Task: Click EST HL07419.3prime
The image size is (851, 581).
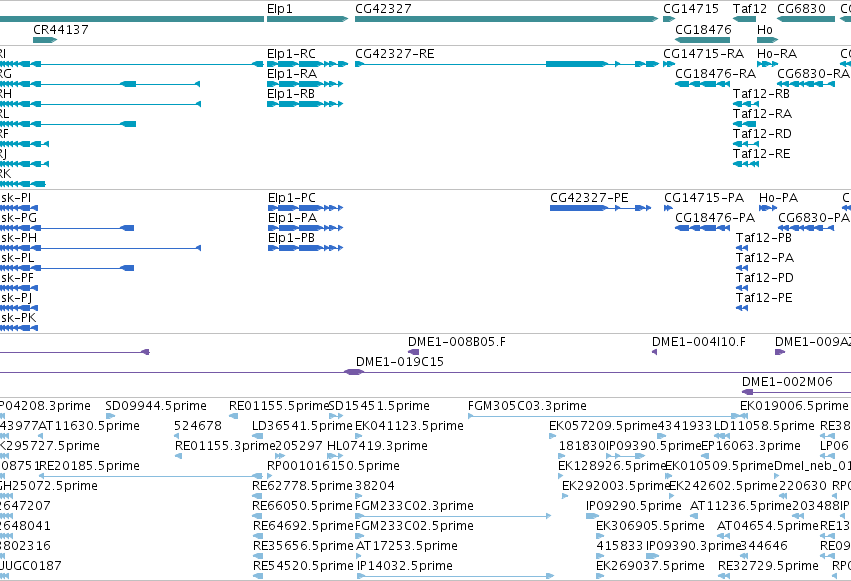Action: tap(335, 456)
